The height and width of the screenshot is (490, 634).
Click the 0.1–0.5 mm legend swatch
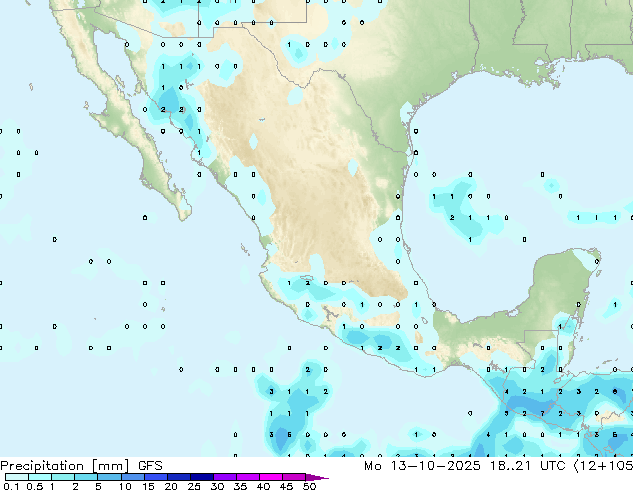point(17,477)
